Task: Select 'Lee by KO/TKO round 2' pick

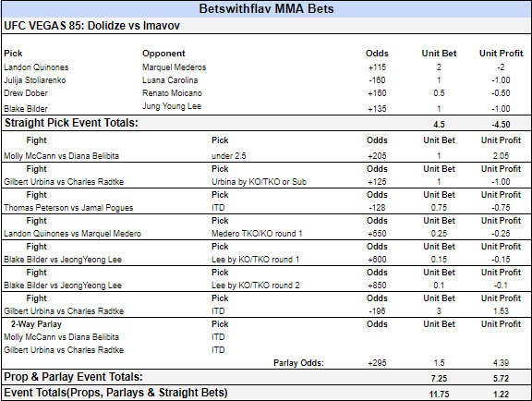Action: coord(256,286)
